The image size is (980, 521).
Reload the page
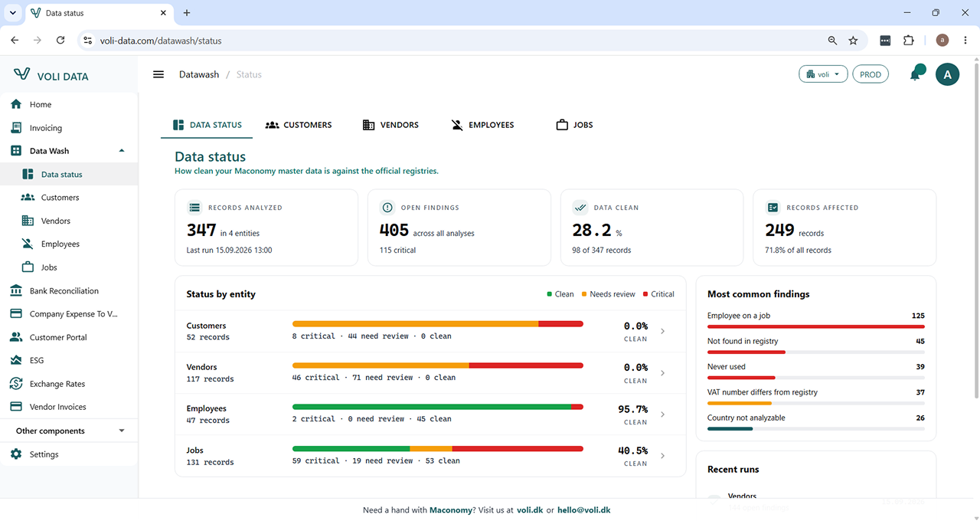(60, 41)
